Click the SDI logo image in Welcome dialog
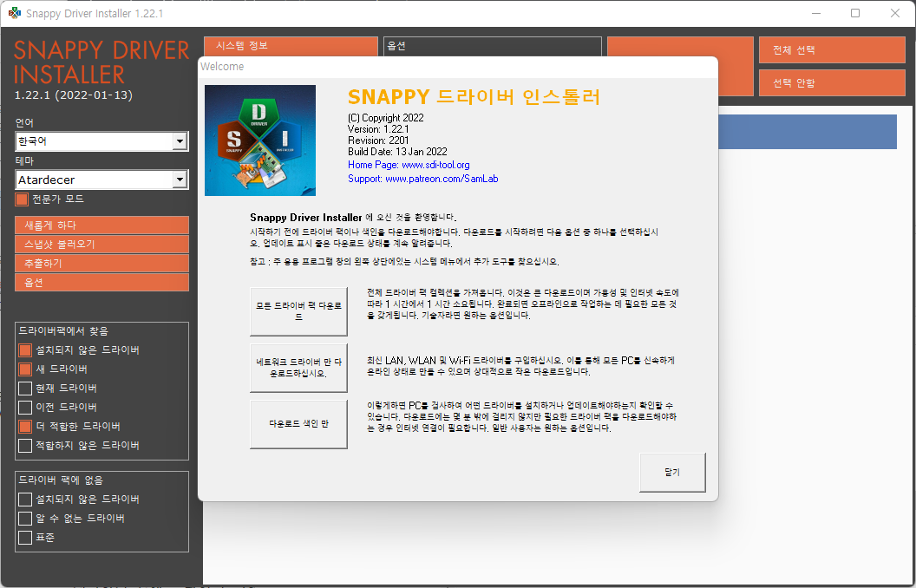Viewport: 916px width, 588px height. [260, 140]
